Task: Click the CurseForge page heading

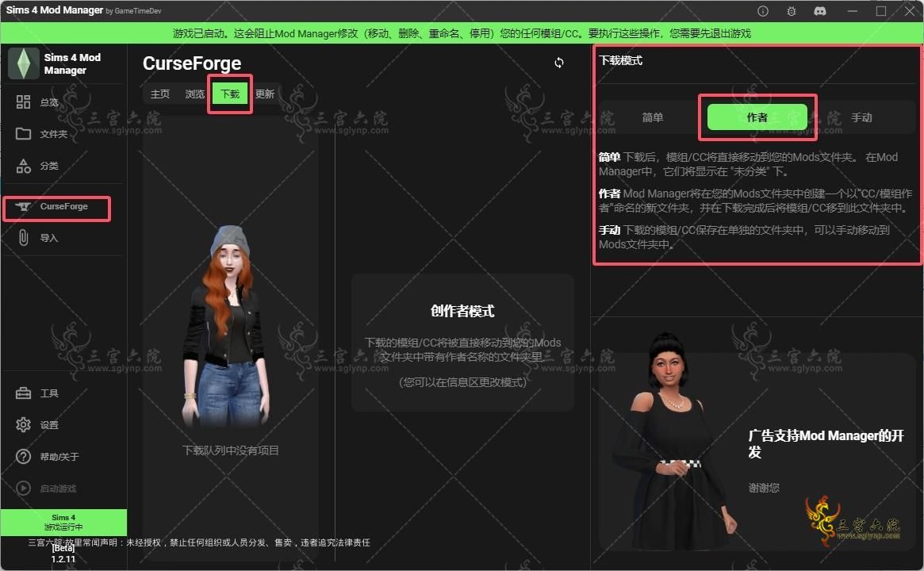Action: (x=192, y=63)
